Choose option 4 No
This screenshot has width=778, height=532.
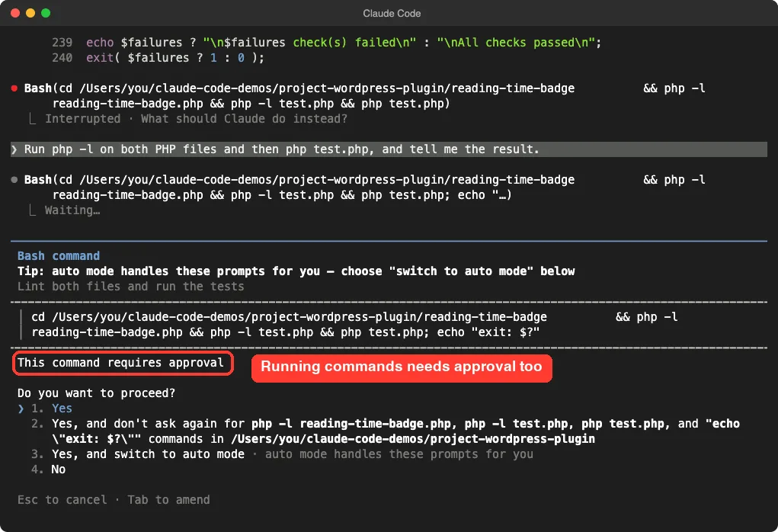(x=49, y=470)
